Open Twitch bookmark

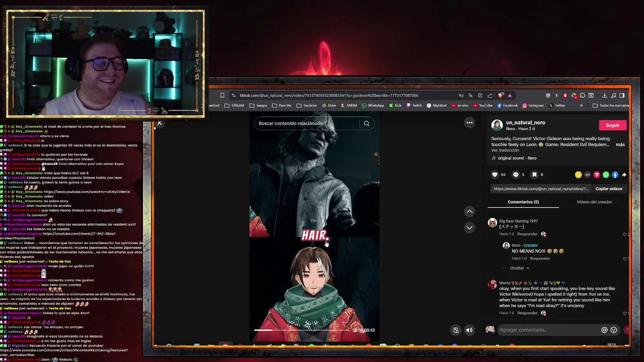coord(414,106)
